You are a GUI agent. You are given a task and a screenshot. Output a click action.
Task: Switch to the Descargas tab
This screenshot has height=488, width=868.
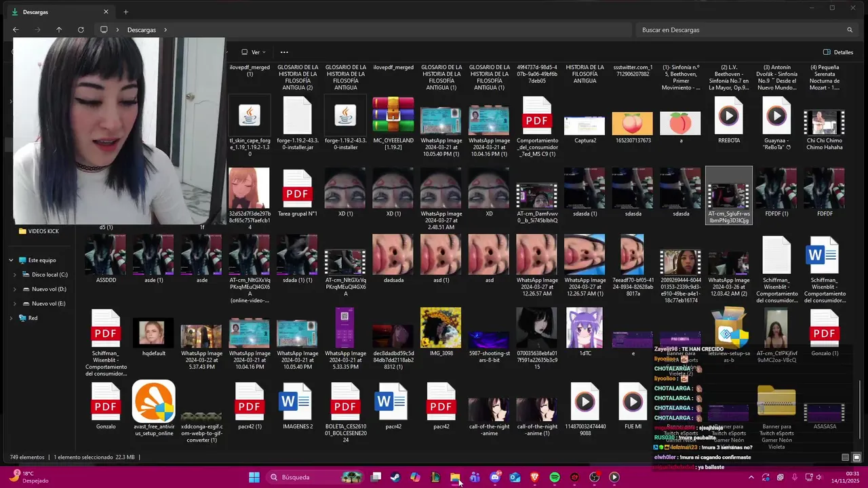60,12
